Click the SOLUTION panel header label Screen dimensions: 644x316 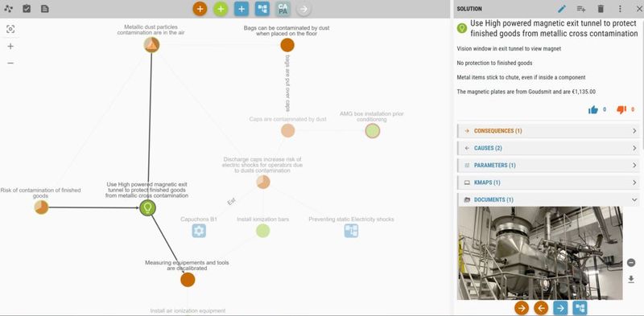pos(469,9)
